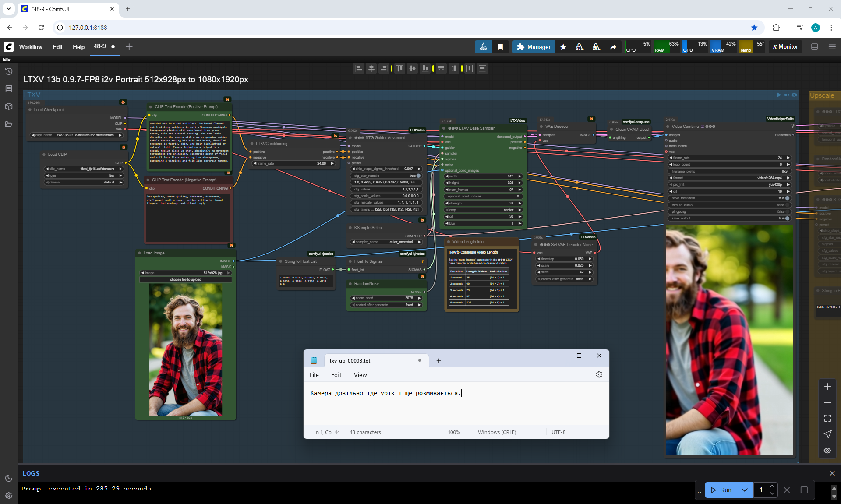
Task: Click the share arrow icon
Action: click(613, 47)
